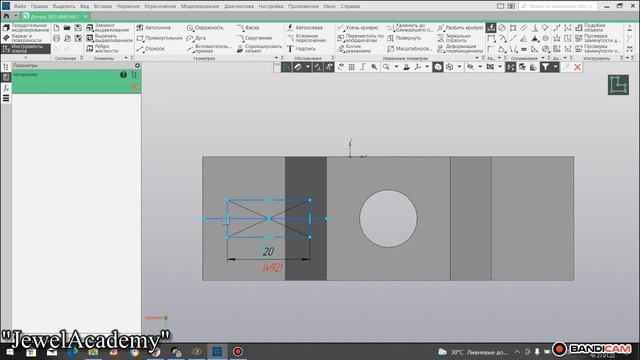Expand toolset list chevron below Инструменты эскиза

pyautogui.click(x=26, y=58)
